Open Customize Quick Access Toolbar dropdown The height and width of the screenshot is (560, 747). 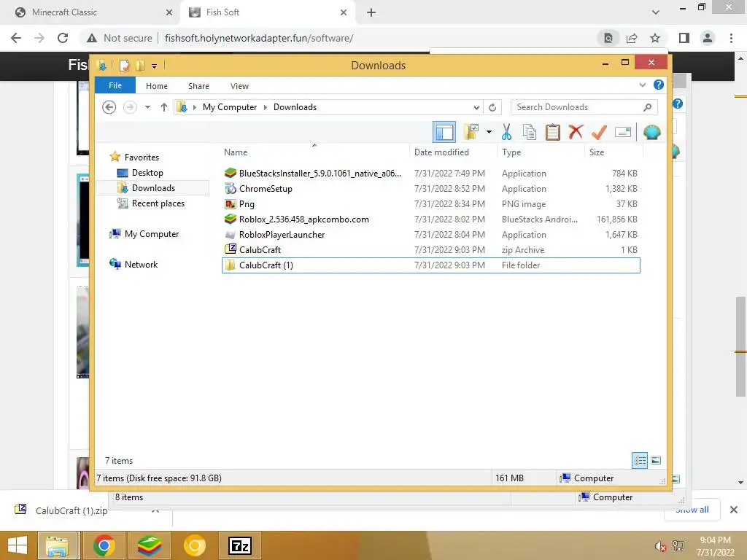click(x=155, y=66)
